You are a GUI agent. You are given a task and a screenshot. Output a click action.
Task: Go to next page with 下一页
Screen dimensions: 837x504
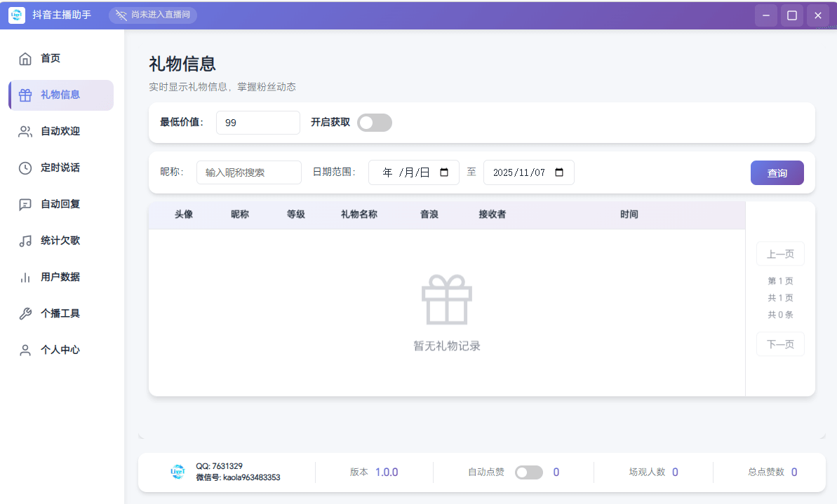pyautogui.click(x=779, y=344)
